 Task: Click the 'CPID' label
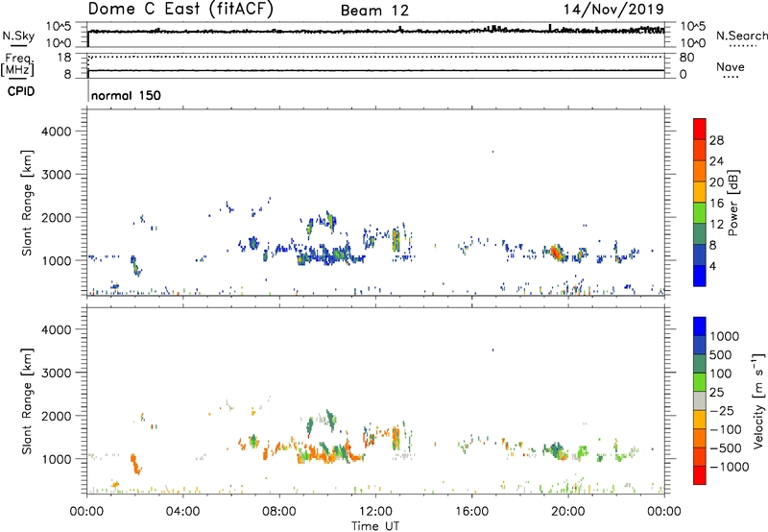click(21, 91)
